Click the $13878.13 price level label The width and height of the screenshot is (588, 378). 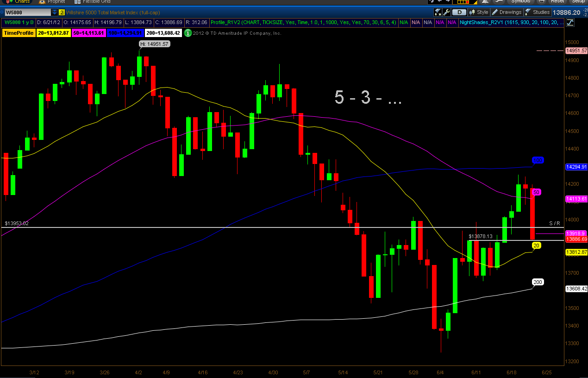(x=480, y=236)
